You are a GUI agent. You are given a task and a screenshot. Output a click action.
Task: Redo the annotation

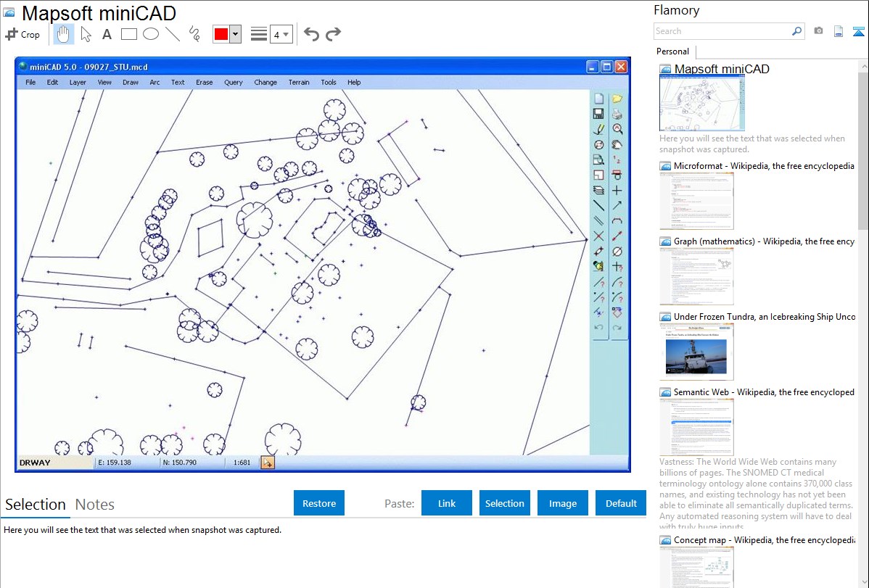click(x=333, y=34)
